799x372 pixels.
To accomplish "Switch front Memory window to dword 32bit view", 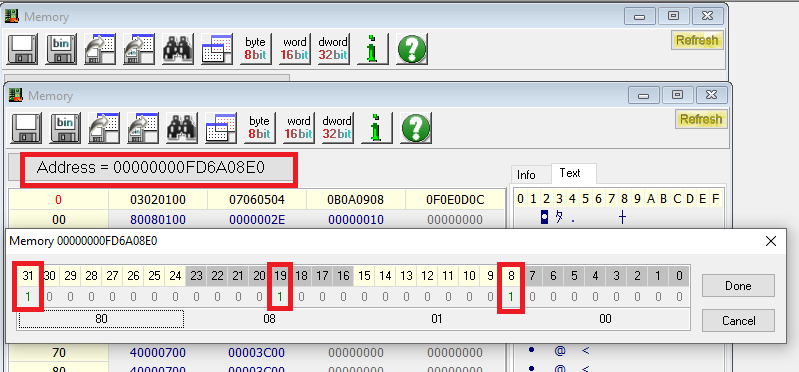I will [x=337, y=127].
